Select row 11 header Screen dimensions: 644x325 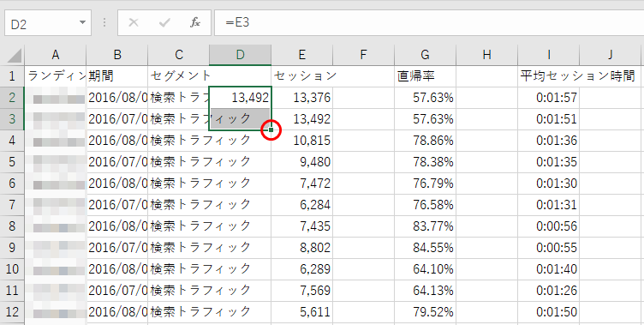click(12, 290)
